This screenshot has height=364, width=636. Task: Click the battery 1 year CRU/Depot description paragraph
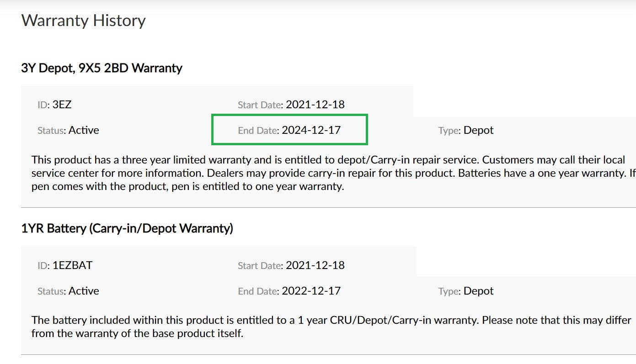[x=331, y=327]
